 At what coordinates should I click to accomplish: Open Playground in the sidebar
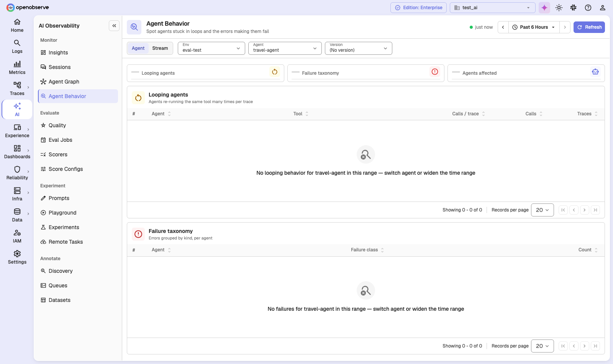point(78,213)
